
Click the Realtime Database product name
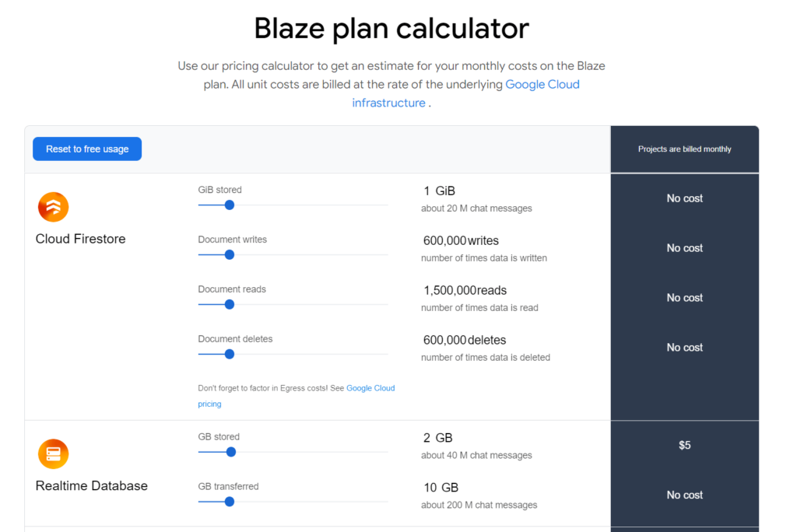[91, 486]
